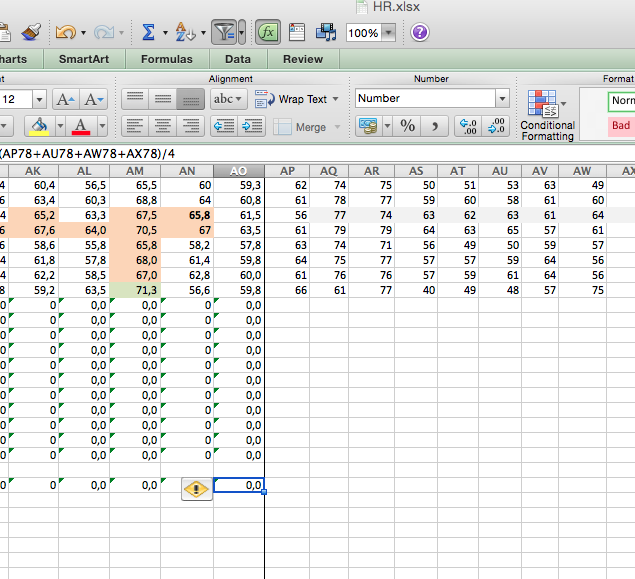
Task: Open the Wrap Text dropdown arrow
Action: pyautogui.click(x=335, y=99)
